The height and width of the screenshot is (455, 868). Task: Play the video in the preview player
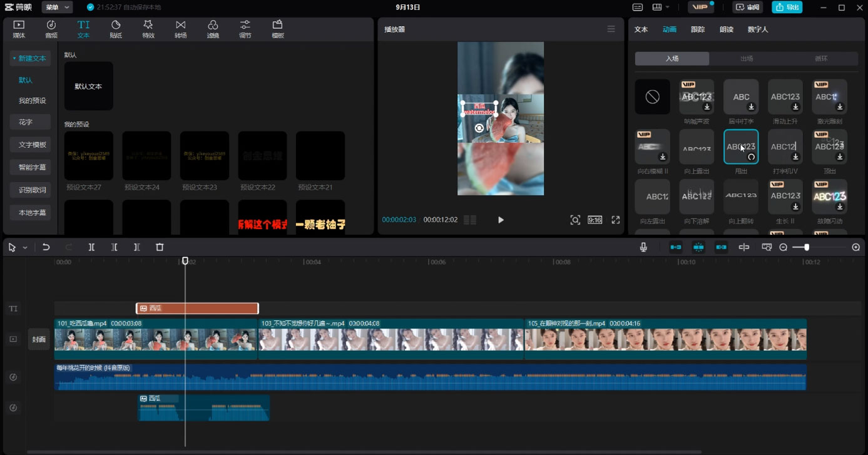(501, 220)
